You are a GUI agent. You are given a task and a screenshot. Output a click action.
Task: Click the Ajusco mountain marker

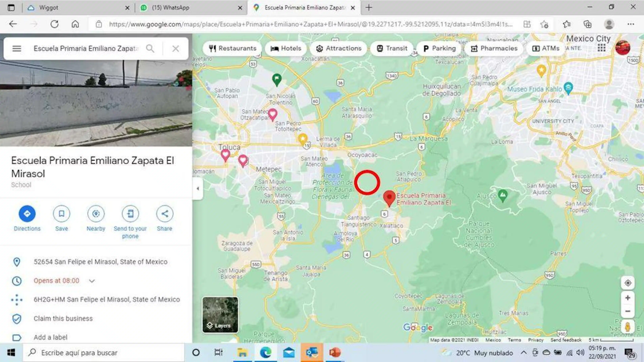pyautogui.click(x=503, y=196)
